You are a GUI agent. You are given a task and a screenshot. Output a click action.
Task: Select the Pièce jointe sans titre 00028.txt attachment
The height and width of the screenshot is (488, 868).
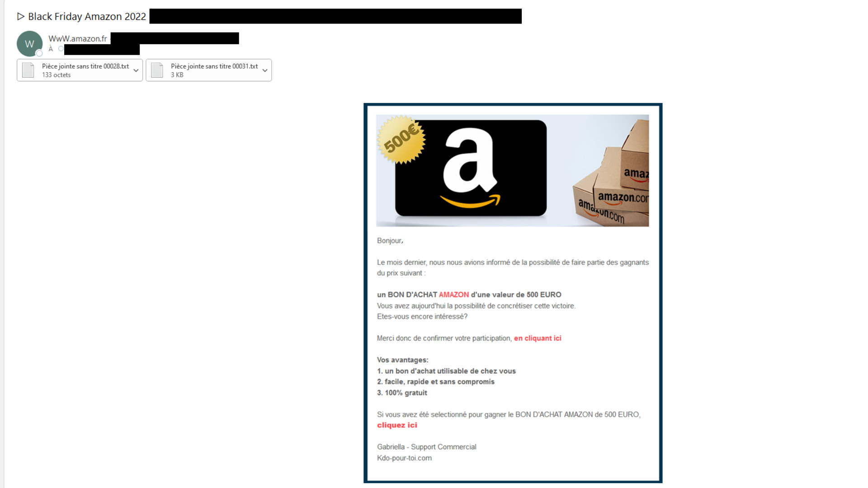(x=80, y=70)
